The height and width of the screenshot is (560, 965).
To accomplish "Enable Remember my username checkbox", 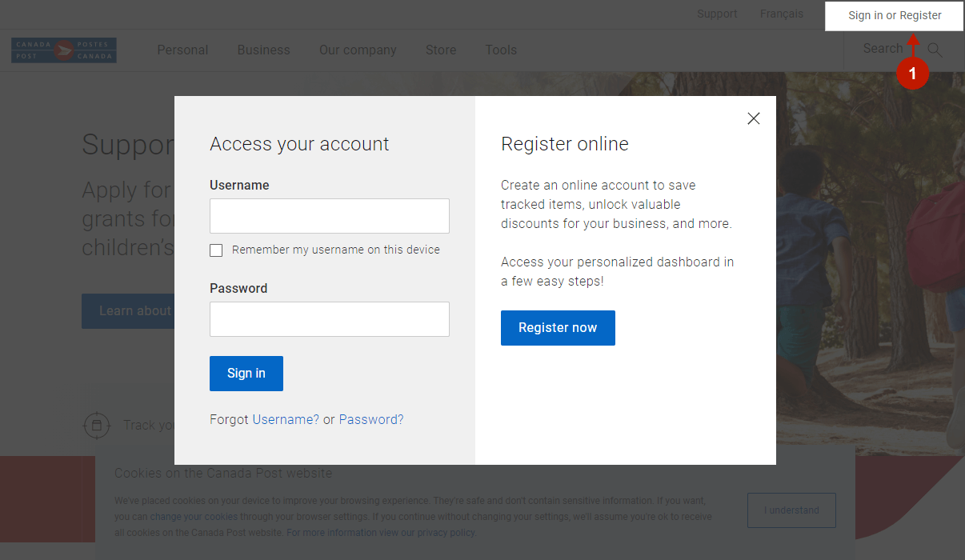I will (216, 250).
